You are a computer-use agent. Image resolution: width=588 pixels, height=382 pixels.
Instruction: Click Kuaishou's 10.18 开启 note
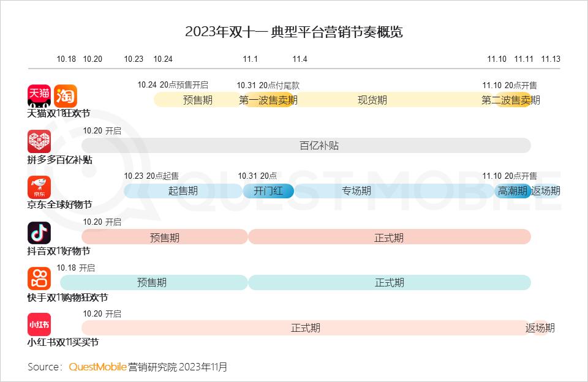click(76, 268)
